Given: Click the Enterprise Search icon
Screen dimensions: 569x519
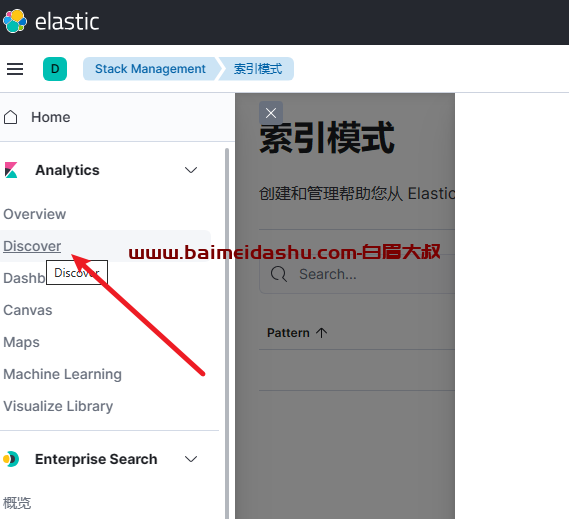Looking at the screenshot, I should pos(11,459).
